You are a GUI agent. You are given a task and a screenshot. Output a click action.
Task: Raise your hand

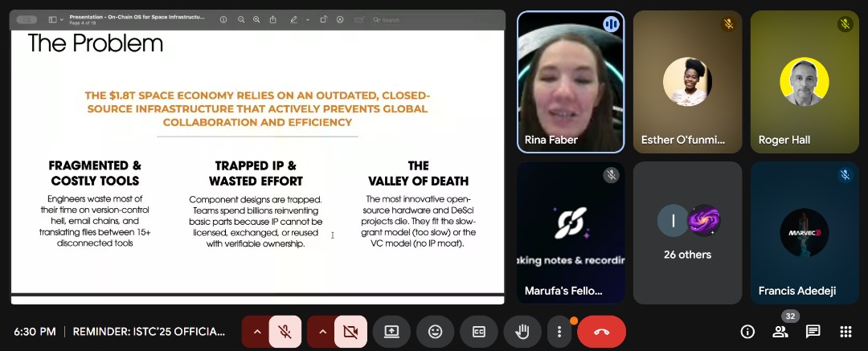(x=522, y=332)
